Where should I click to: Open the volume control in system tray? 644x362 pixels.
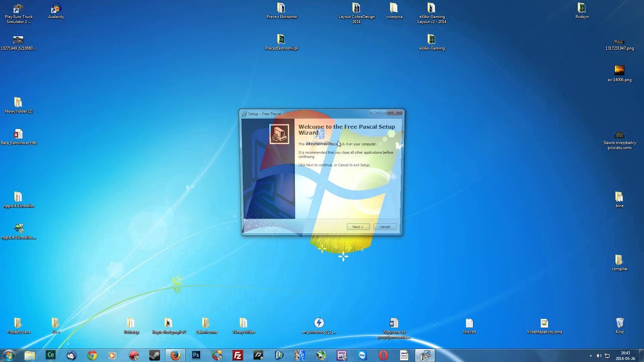coord(599,356)
